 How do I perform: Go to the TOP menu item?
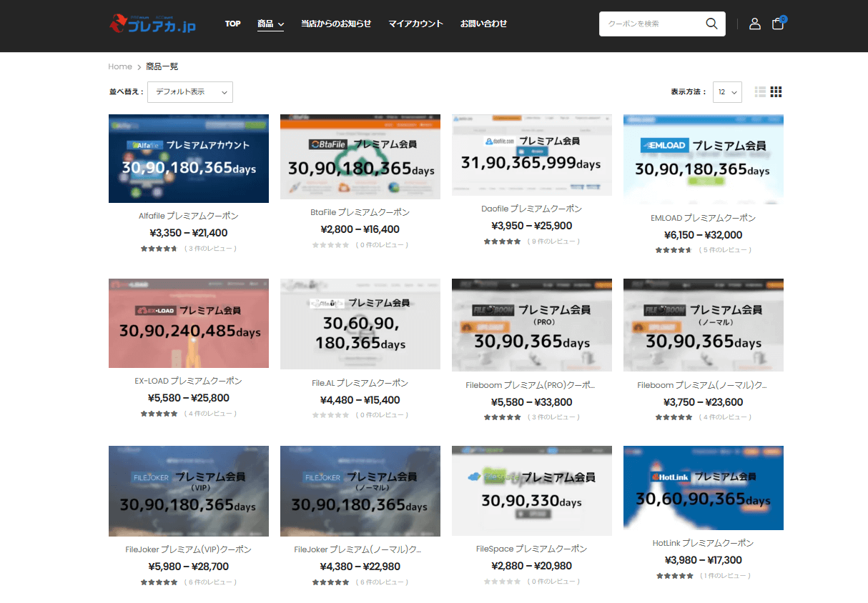pos(232,24)
